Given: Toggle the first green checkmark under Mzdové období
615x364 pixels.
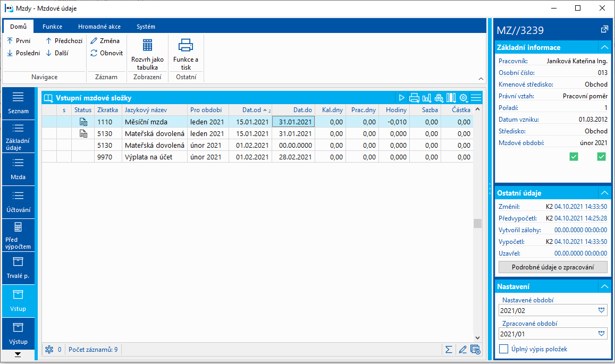Looking at the screenshot, I should pos(574,156).
